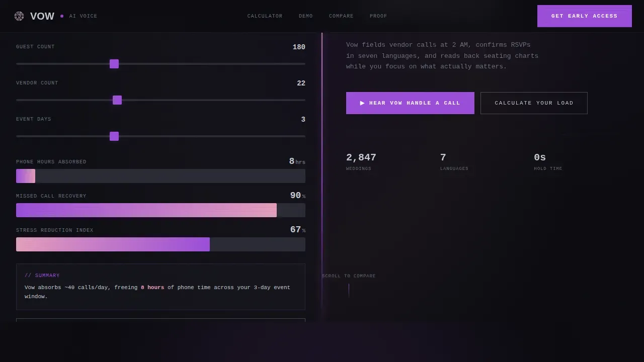Go to the Compare section link
Screen dimensions: 644x362
coord(341,16)
